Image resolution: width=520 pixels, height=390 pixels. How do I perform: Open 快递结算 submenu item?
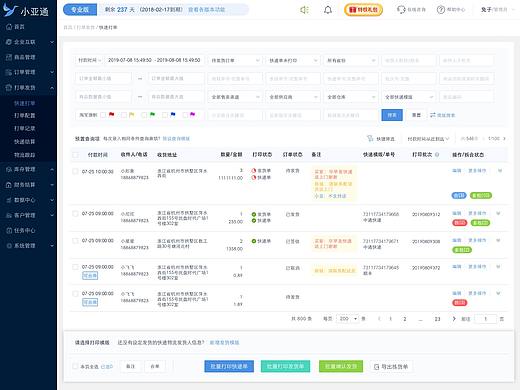click(x=25, y=142)
